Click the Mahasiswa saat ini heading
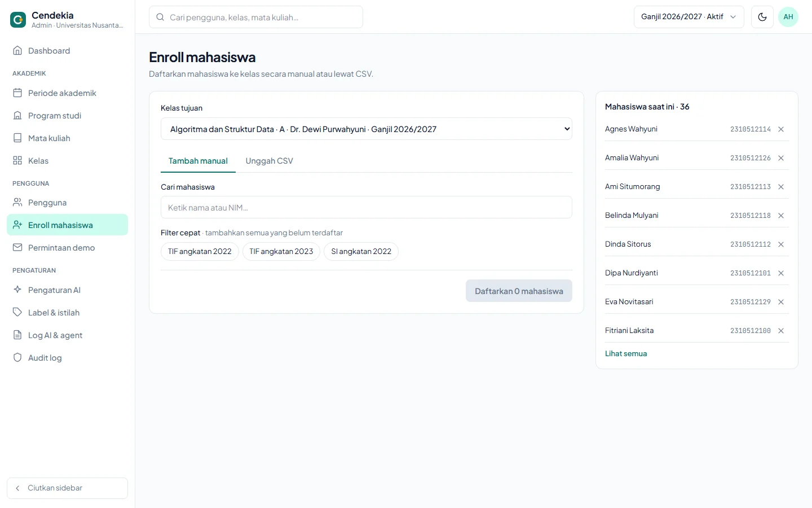Image resolution: width=812 pixels, height=508 pixels. click(647, 107)
